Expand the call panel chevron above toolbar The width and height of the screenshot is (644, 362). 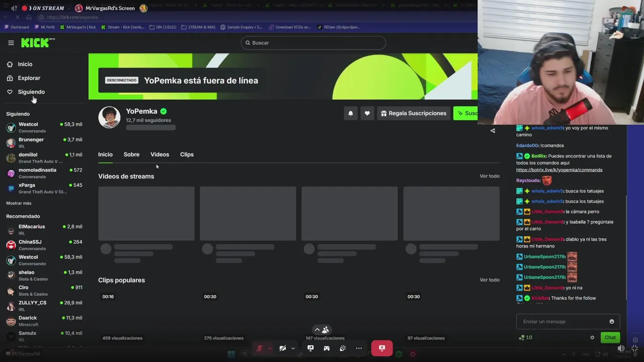point(317,330)
